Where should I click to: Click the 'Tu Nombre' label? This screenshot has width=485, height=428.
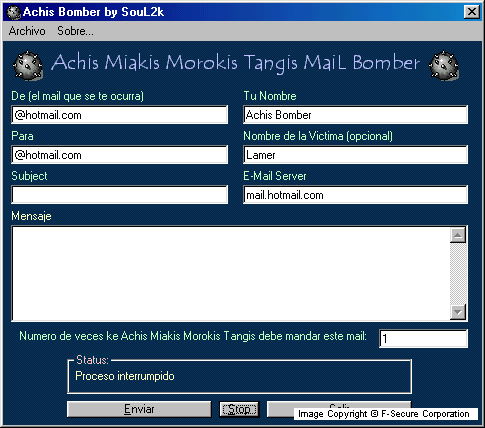[x=270, y=96]
